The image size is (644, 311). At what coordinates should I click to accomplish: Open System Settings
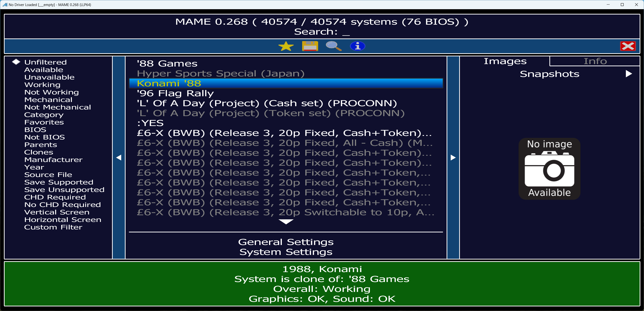click(x=286, y=252)
